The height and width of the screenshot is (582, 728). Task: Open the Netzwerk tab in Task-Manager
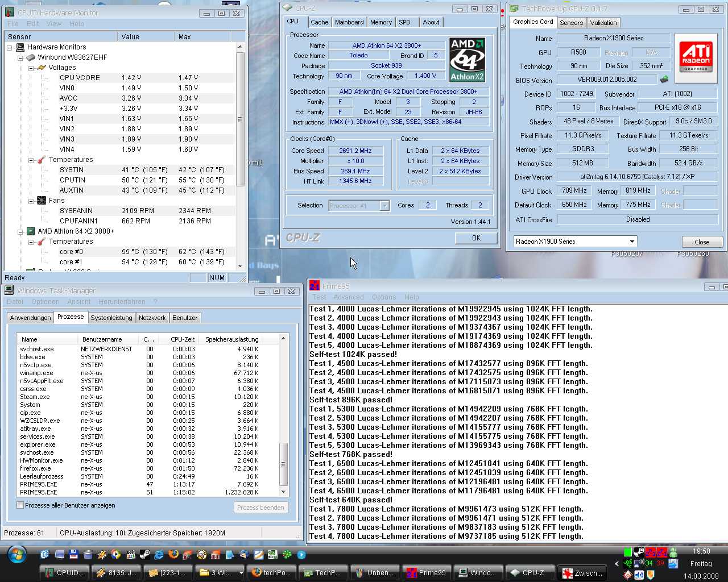[152, 318]
